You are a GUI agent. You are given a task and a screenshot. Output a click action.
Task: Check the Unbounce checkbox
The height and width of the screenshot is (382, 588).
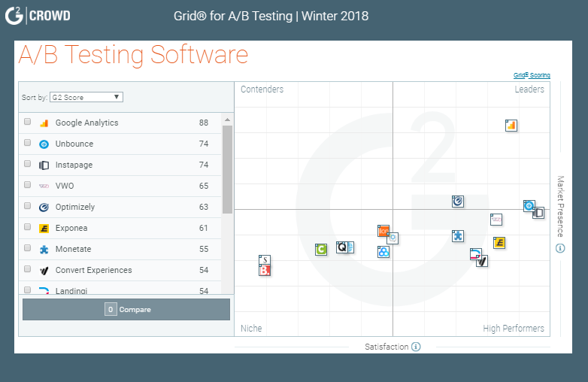coord(27,142)
